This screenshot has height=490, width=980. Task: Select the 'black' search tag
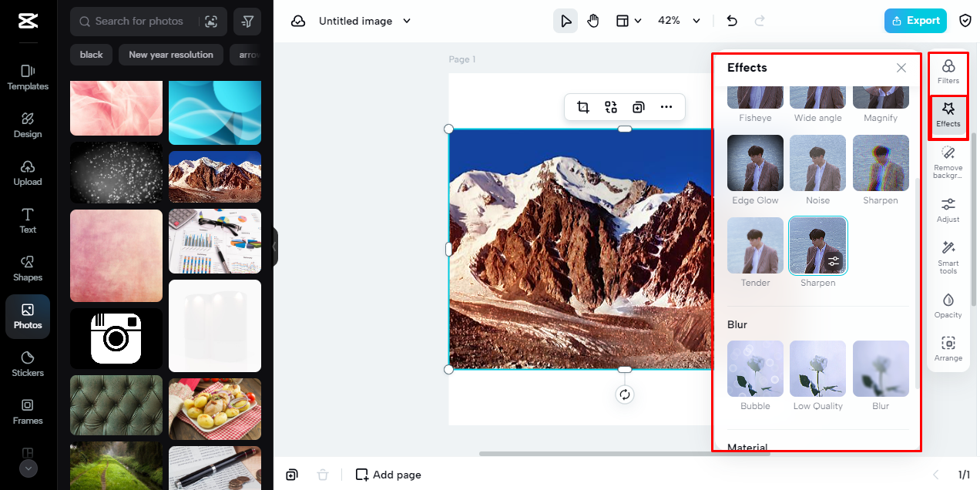92,55
